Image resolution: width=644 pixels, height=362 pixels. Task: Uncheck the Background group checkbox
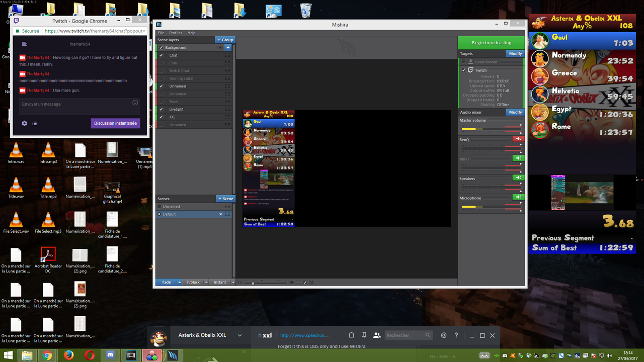coord(161,48)
